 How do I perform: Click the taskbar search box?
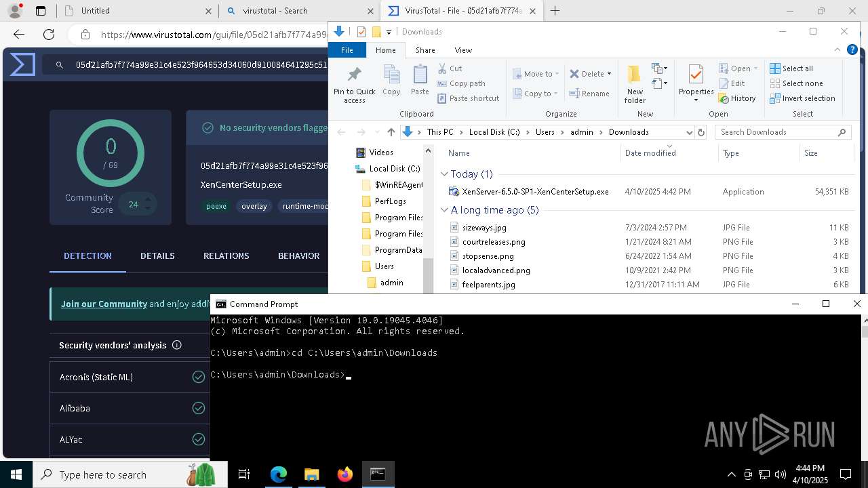point(130,474)
